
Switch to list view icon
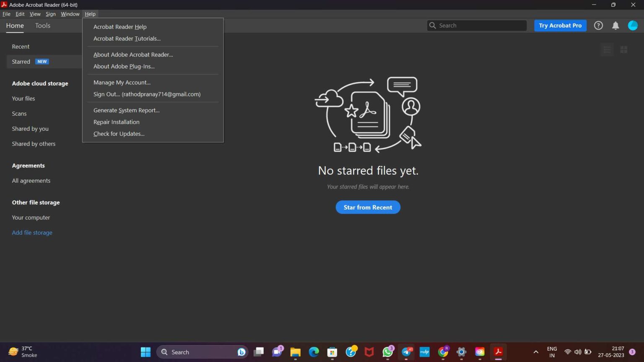pos(607,49)
